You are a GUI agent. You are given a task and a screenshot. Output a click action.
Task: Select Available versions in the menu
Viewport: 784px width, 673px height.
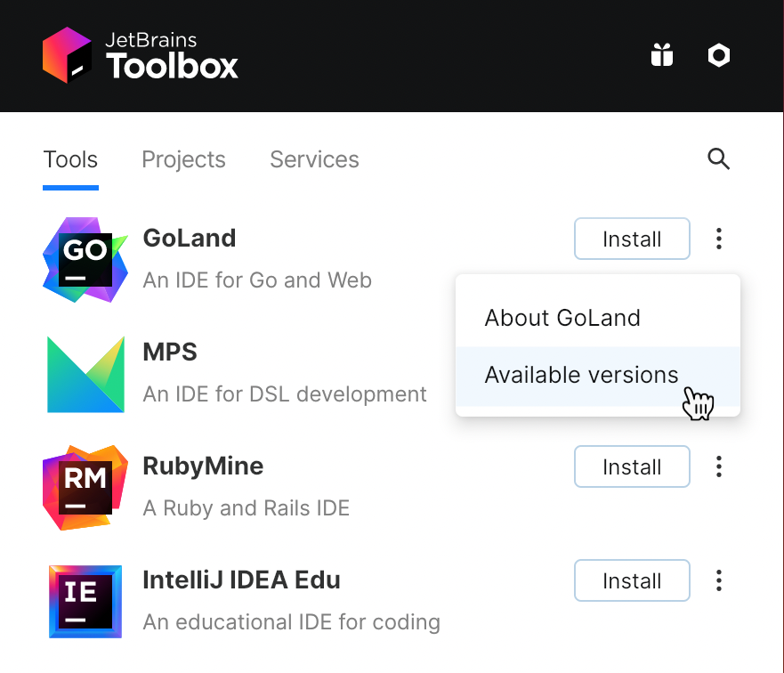[581, 375]
